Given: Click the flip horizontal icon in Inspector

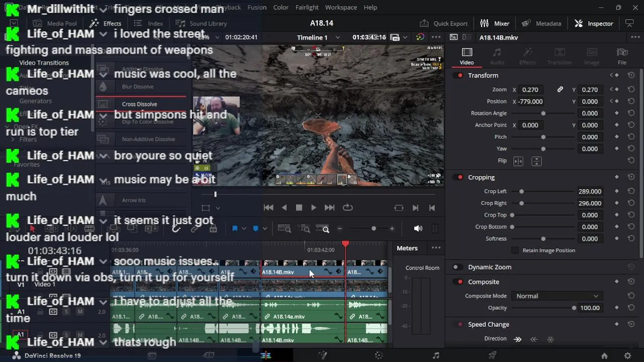Looking at the screenshot, I should coord(518,161).
